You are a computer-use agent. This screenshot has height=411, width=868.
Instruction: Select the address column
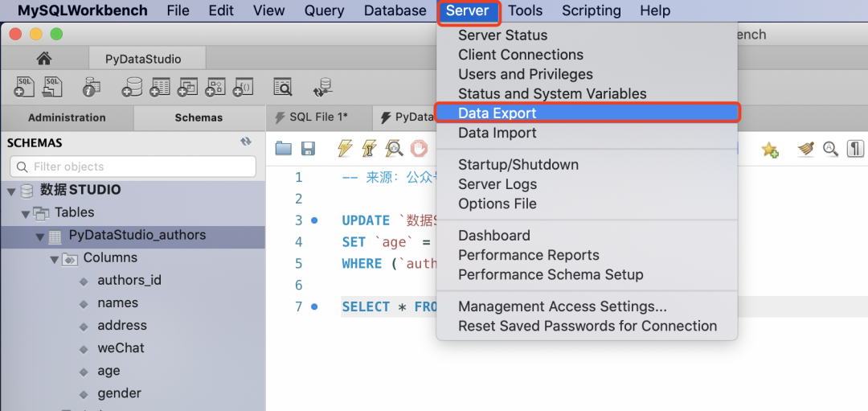(x=122, y=326)
